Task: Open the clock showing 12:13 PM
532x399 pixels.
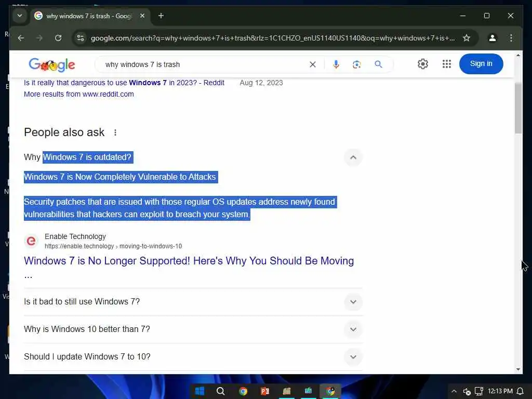Action: (500, 391)
